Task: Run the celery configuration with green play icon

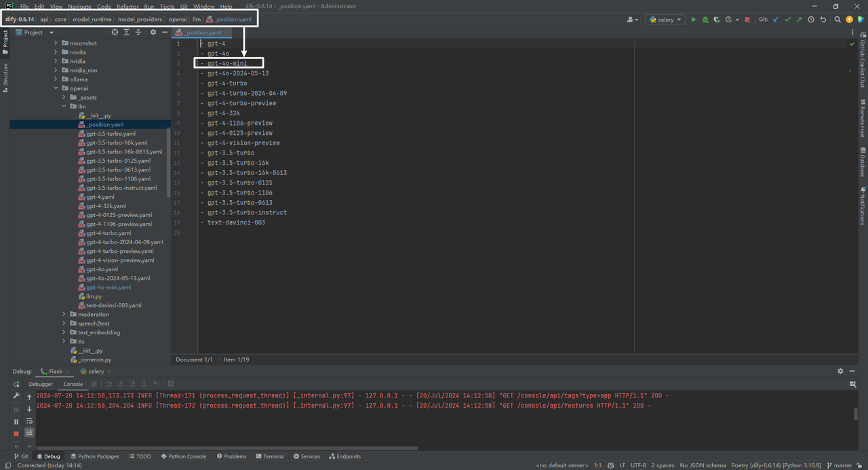Action: 693,20
